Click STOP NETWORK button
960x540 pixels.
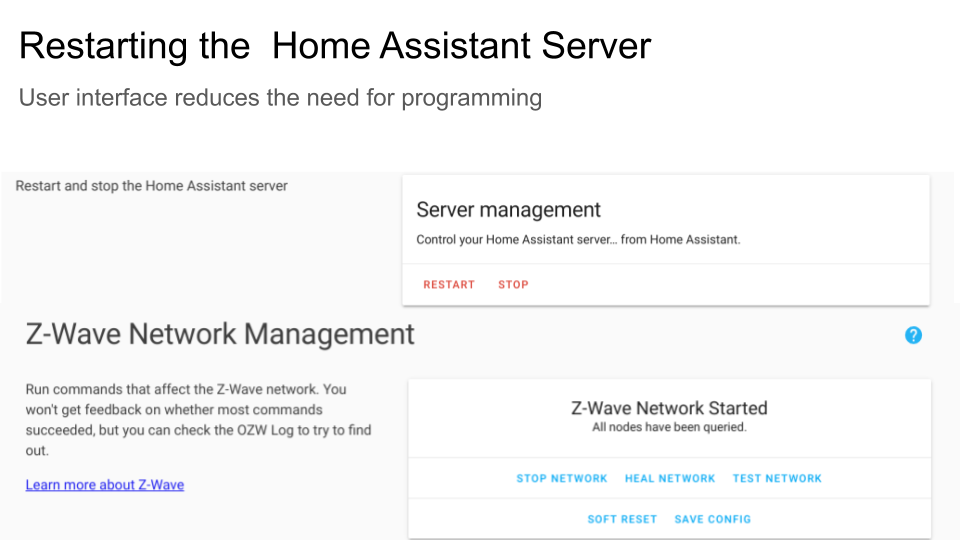561,478
